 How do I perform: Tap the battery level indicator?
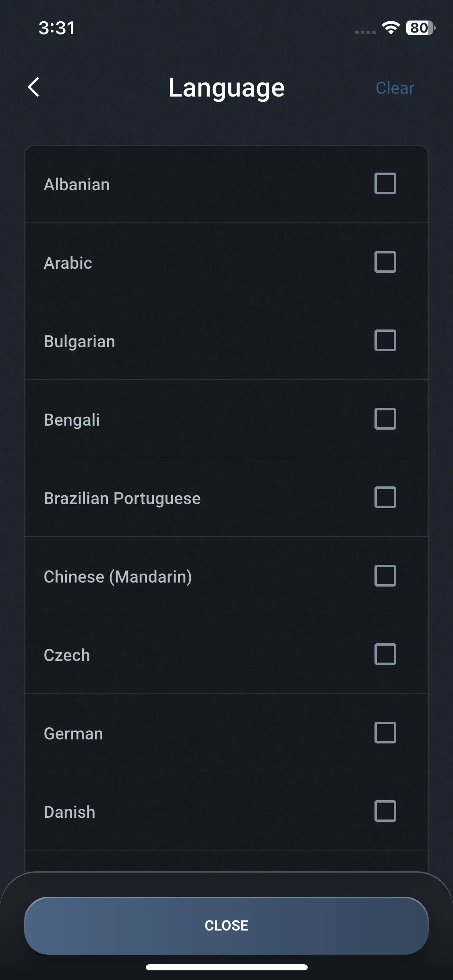pos(420,28)
